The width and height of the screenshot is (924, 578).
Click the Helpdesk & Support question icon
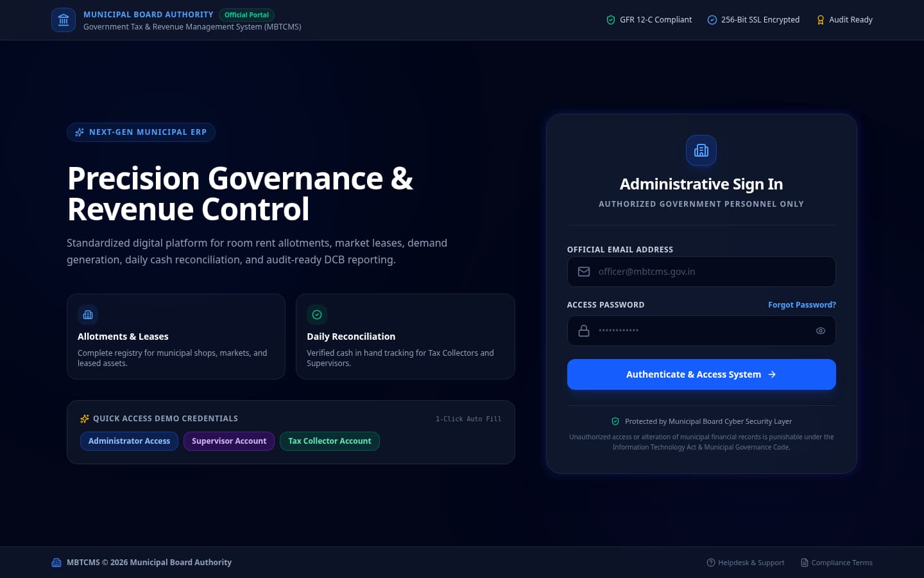pos(711,563)
